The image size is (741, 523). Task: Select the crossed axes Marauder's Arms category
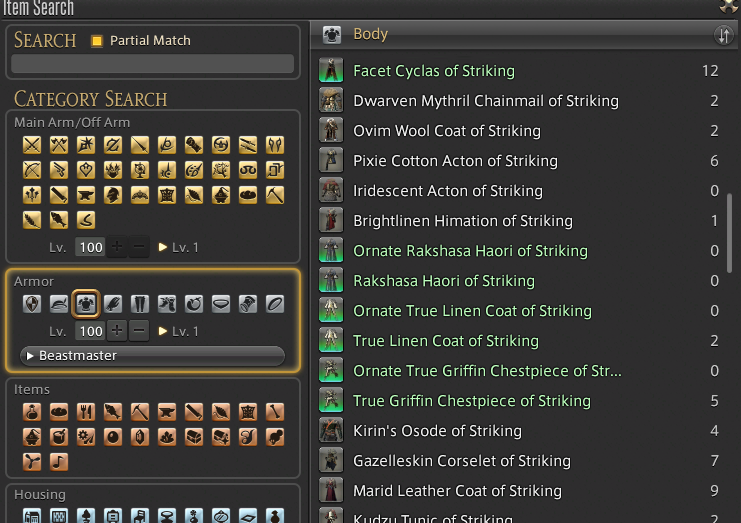[59, 145]
